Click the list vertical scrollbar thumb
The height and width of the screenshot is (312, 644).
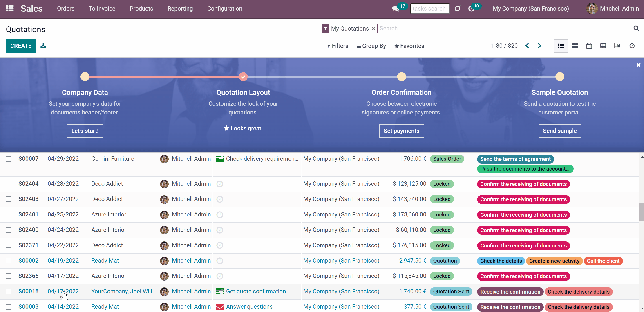pyautogui.click(x=642, y=212)
